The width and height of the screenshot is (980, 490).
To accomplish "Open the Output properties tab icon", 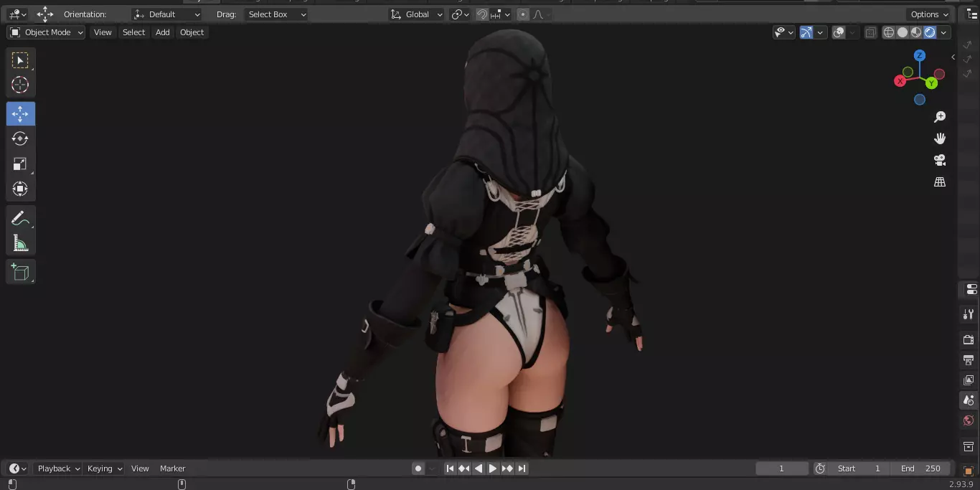I will (x=969, y=359).
